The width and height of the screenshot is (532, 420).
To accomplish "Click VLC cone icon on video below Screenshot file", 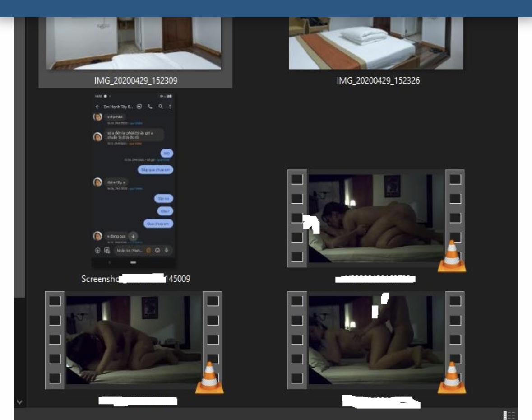I will (x=209, y=378).
